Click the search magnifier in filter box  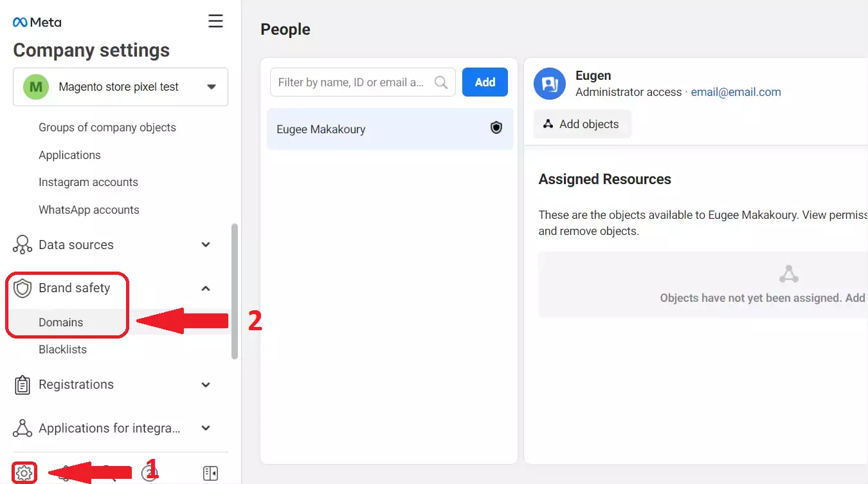(441, 82)
